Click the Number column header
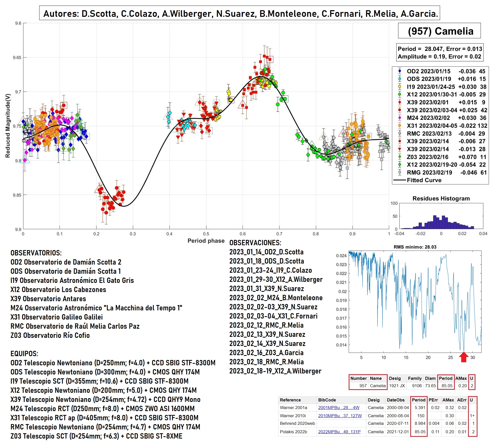The width and height of the screenshot is (493, 448). [x=358, y=378]
